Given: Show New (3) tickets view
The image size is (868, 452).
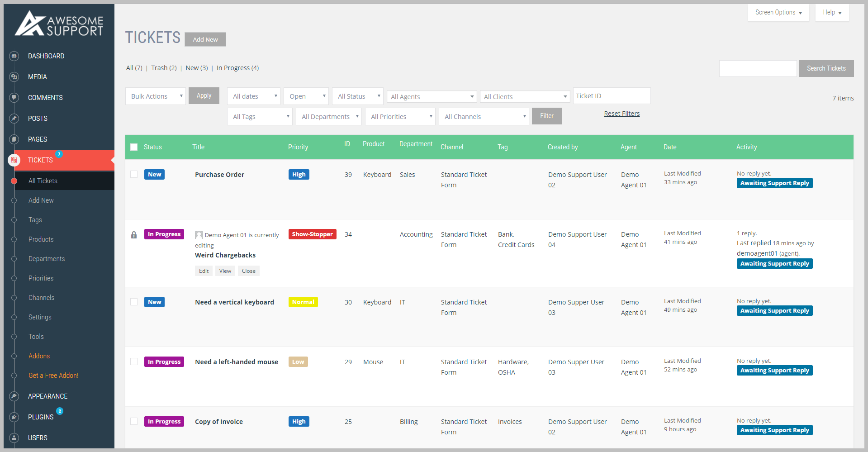Looking at the screenshot, I should coord(197,68).
